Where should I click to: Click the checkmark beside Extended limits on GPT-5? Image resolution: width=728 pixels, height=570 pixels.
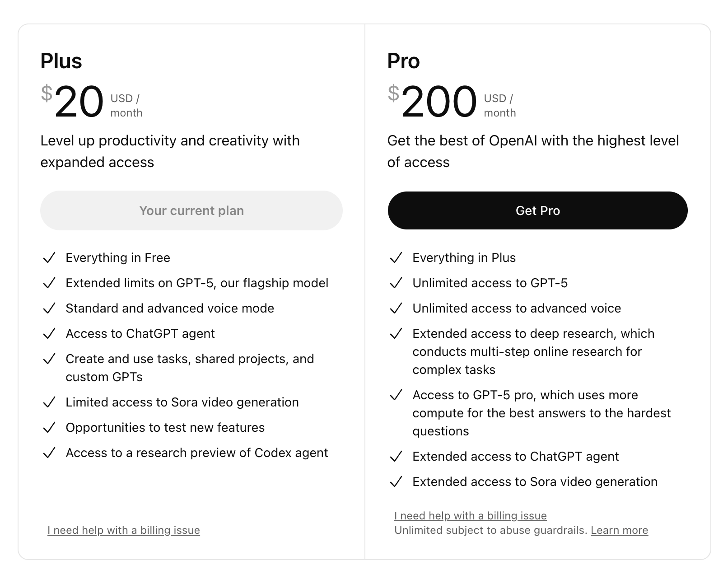(49, 283)
